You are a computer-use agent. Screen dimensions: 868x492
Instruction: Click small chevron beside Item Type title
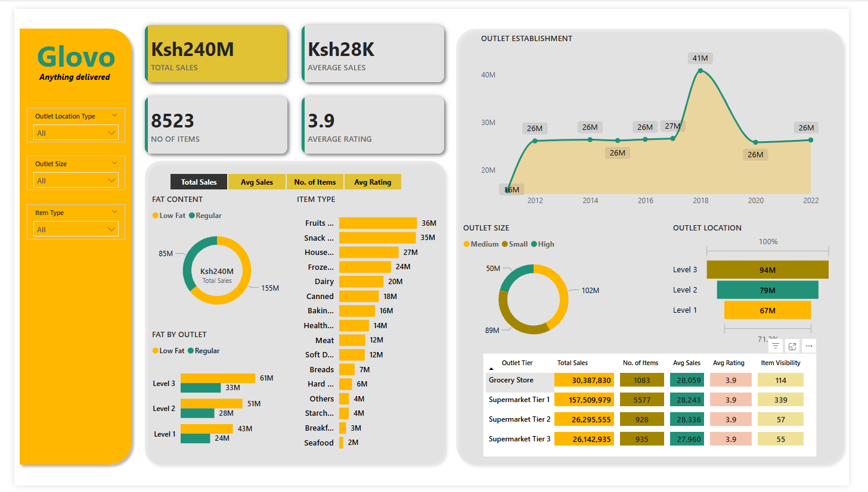115,212
